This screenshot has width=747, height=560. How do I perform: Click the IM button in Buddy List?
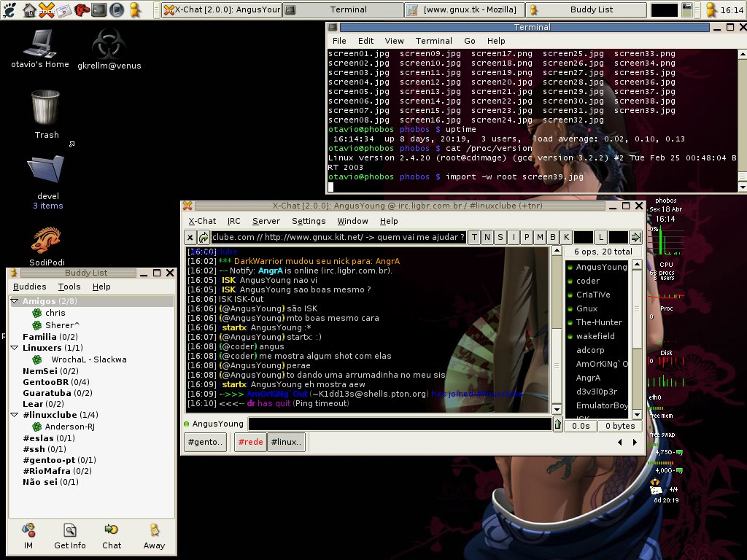pos(28,537)
